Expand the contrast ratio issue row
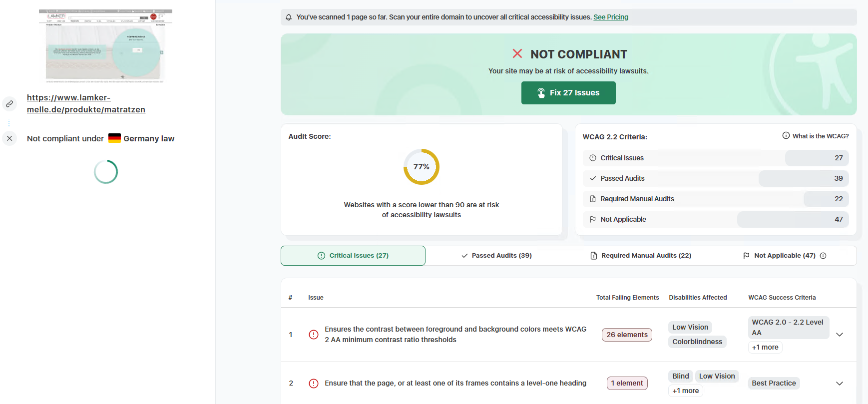This screenshot has width=868, height=404. pyautogui.click(x=840, y=335)
